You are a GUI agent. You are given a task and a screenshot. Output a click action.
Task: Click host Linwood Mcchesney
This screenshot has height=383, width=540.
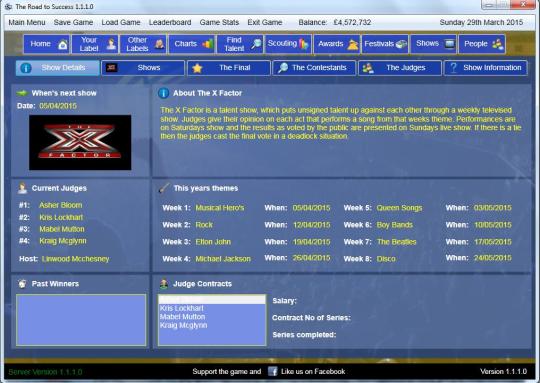pos(75,259)
